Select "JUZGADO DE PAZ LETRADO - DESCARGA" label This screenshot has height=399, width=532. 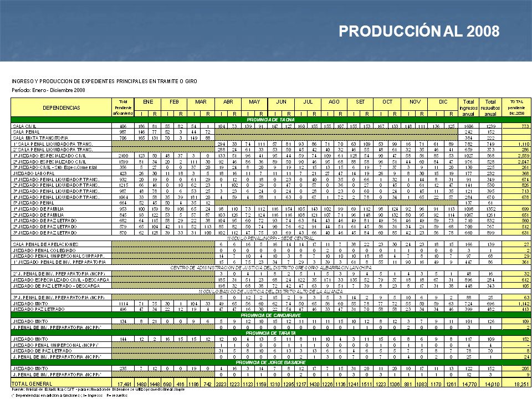pos(57,286)
